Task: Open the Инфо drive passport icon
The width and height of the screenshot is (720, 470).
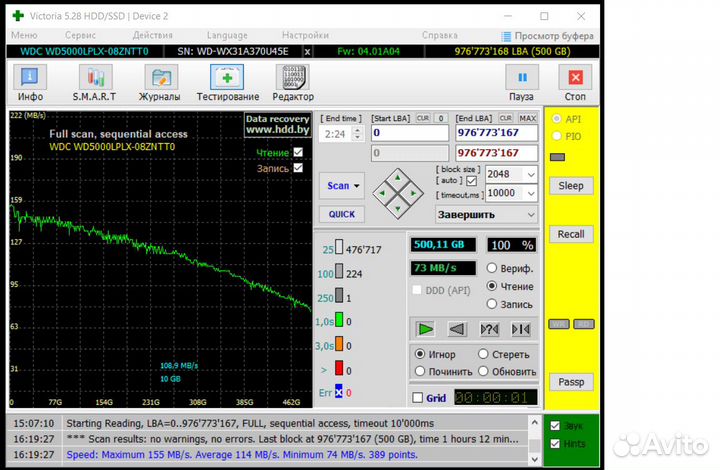Action: (30, 77)
